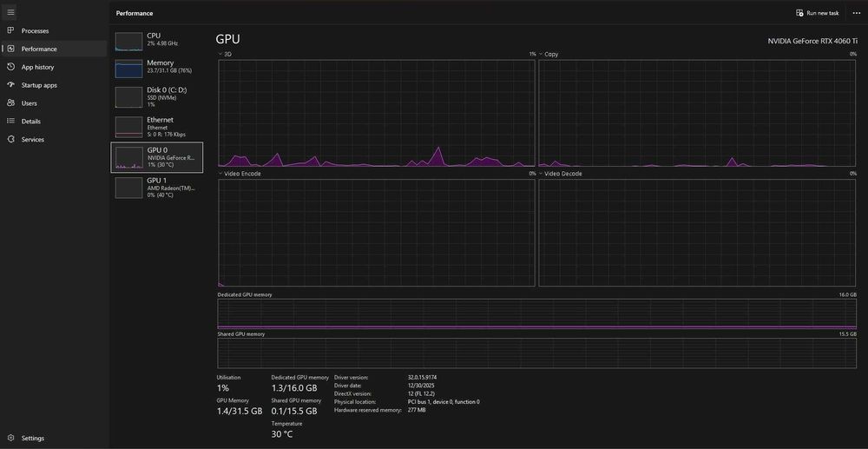Click the Run new task icon
This screenshot has height=449, width=868.
pyautogui.click(x=799, y=13)
